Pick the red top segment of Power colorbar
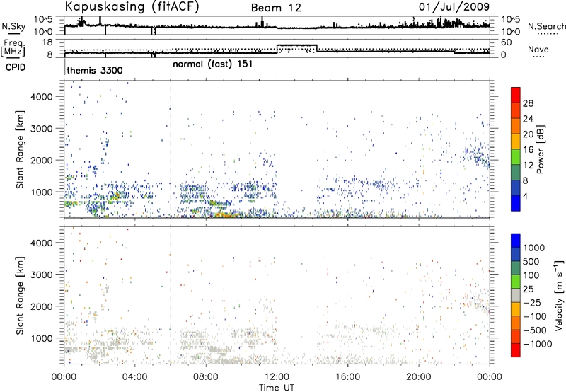Viewport: 566px width, 392px height. coord(516,96)
